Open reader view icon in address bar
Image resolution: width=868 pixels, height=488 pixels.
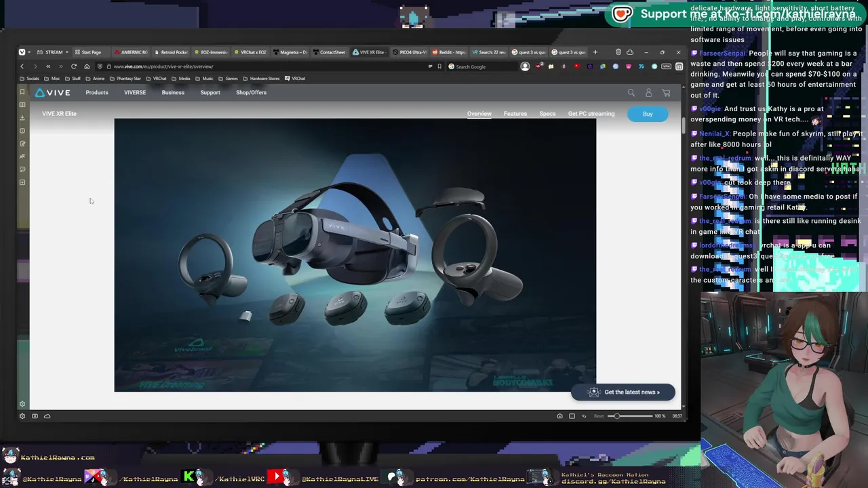430,66
